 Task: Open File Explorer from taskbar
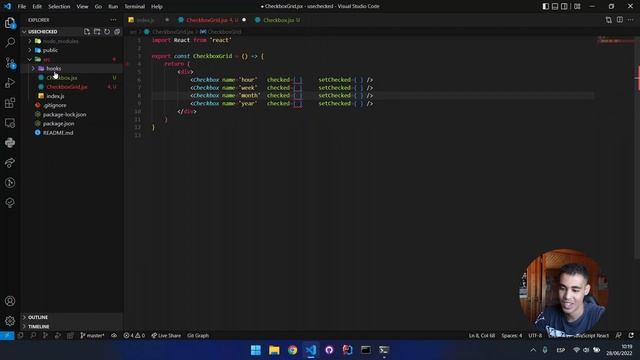coord(274,350)
